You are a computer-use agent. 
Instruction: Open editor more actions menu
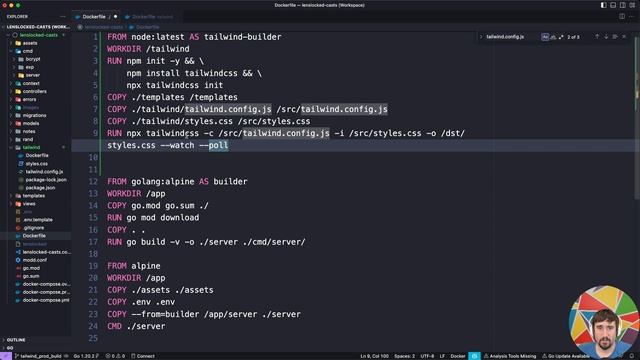631,17
